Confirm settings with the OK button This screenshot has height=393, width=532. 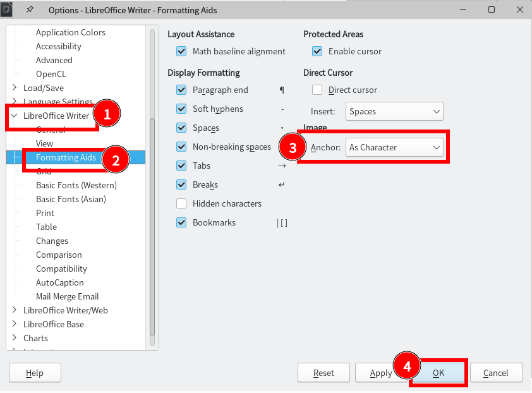click(438, 373)
